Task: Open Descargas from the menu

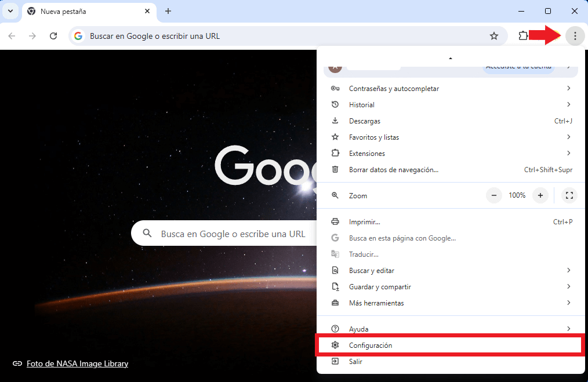Action: click(451, 121)
